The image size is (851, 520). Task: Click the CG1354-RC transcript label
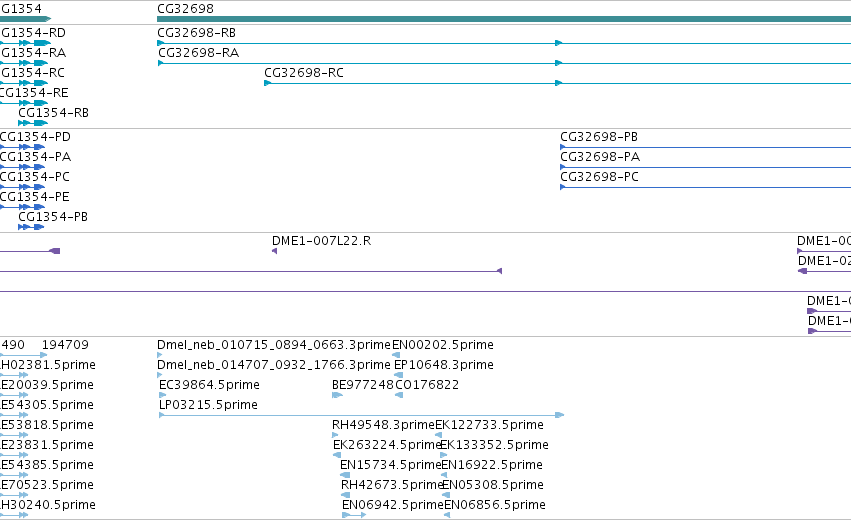tap(32, 73)
